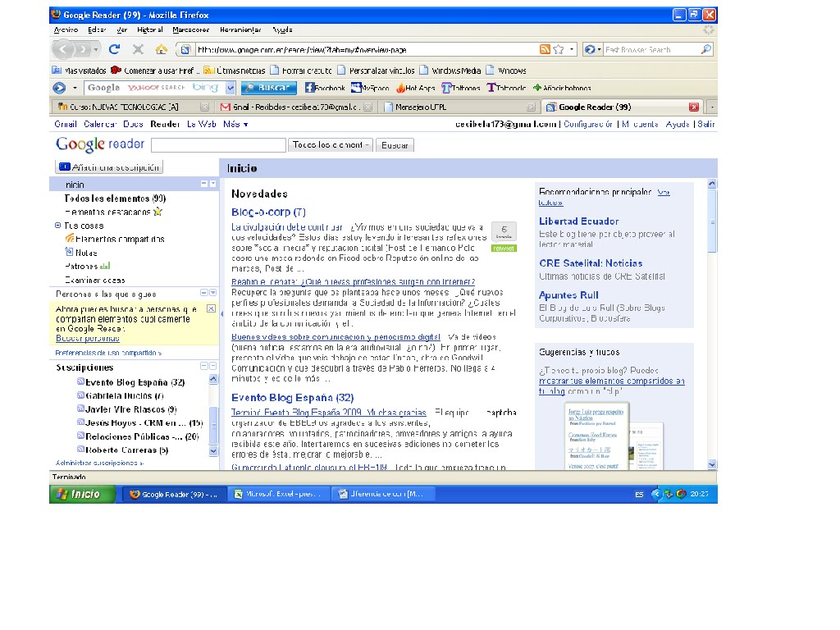Click the Fast Browser Search input
This screenshot has height=630, width=840.
click(651, 50)
